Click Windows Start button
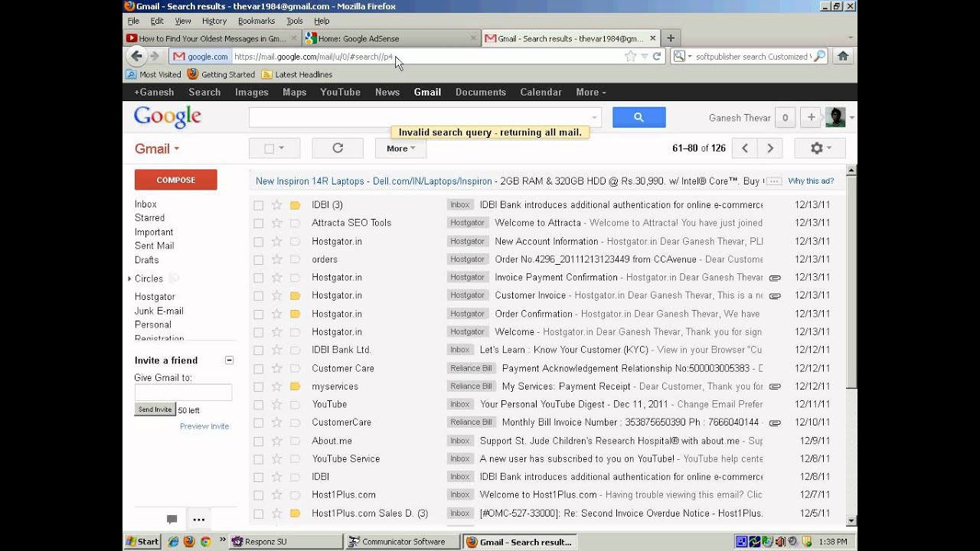The image size is (980, 551). pos(142,542)
